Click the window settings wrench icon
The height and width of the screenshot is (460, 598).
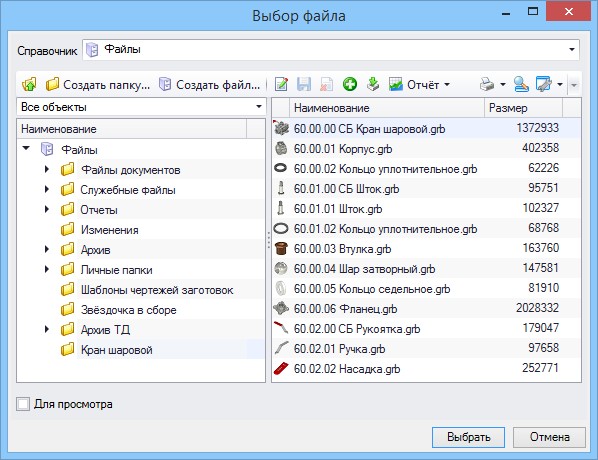[544, 84]
